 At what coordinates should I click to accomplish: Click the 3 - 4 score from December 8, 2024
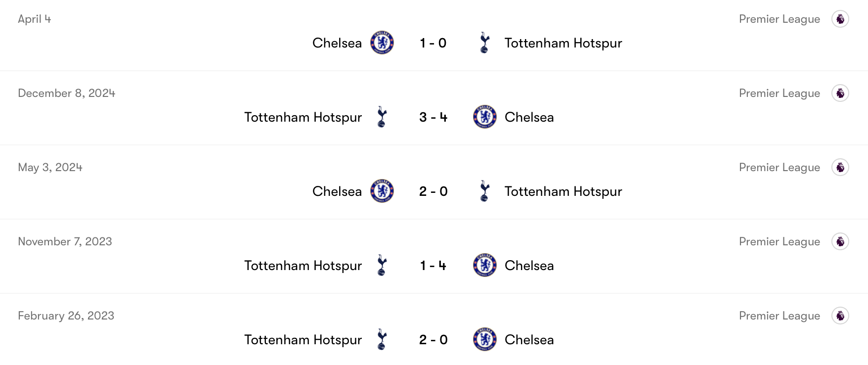coord(433,117)
